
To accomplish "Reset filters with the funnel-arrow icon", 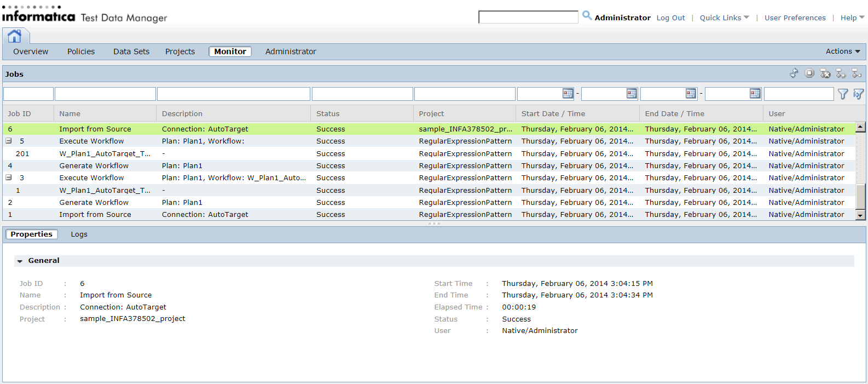I will [x=859, y=94].
